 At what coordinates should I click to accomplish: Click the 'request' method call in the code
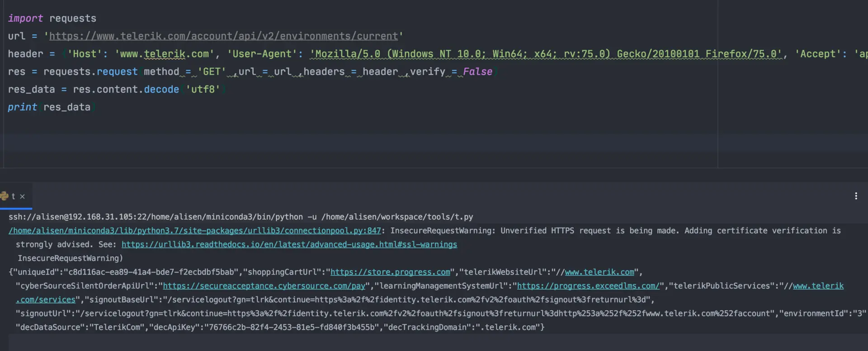coord(117,71)
